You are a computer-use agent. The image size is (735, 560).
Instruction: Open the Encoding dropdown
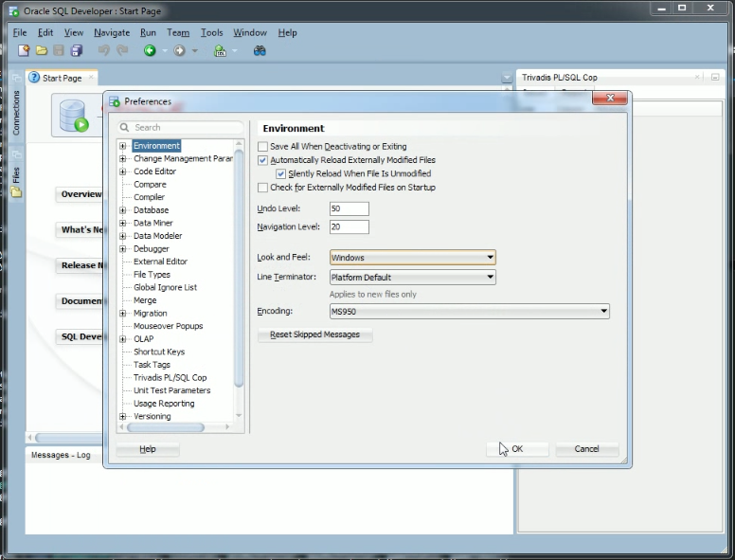[469, 311]
